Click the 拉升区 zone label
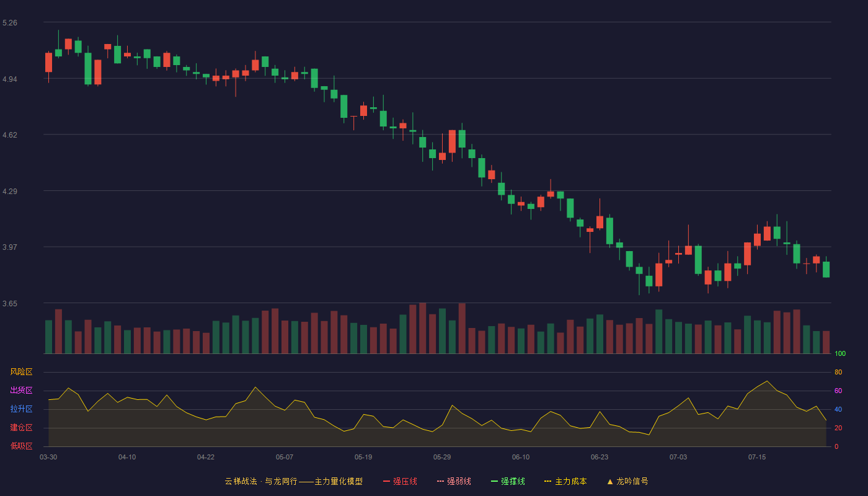The image size is (868, 496). [x=22, y=409]
